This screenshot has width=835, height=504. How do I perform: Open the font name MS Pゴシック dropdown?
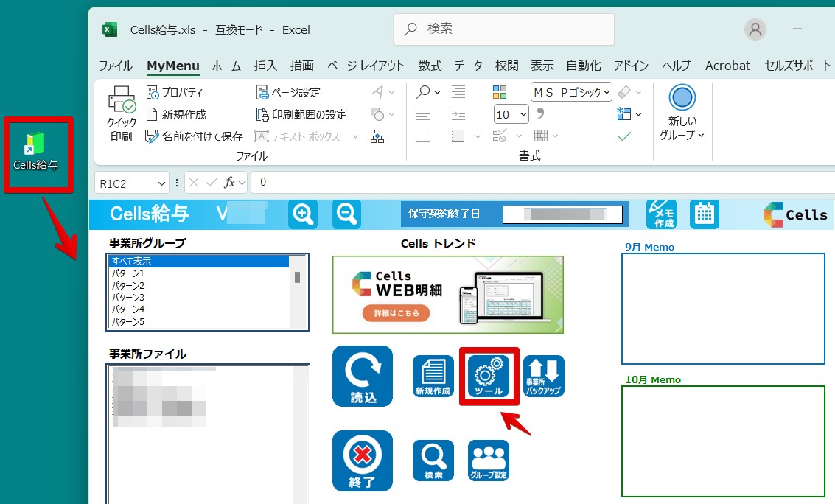(607, 93)
